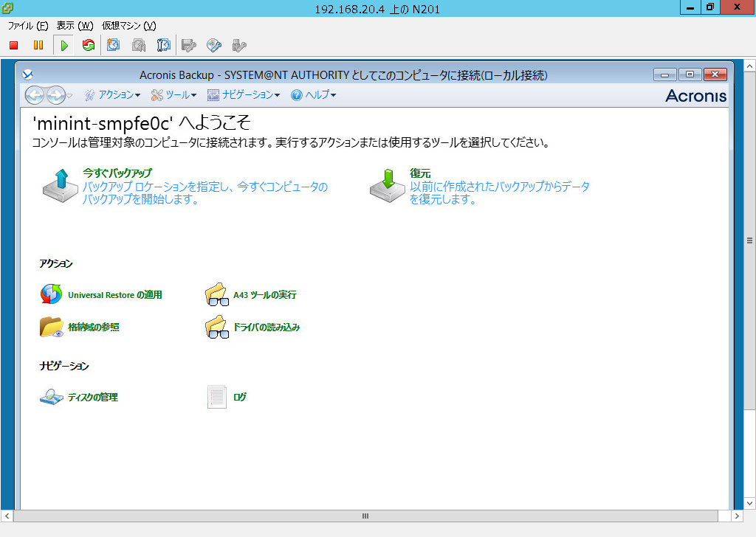The height and width of the screenshot is (537, 756).
Task: Click the green Power On play icon
Action: [64, 45]
